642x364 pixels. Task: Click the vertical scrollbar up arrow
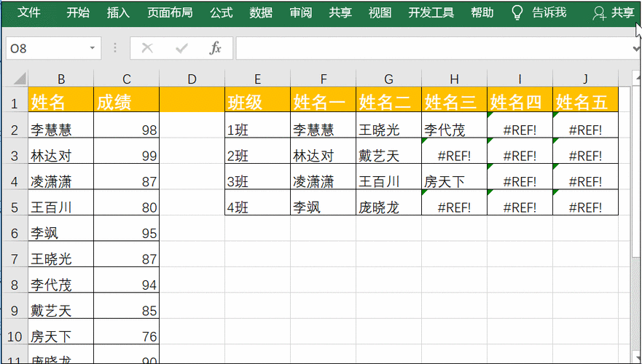point(637,76)
